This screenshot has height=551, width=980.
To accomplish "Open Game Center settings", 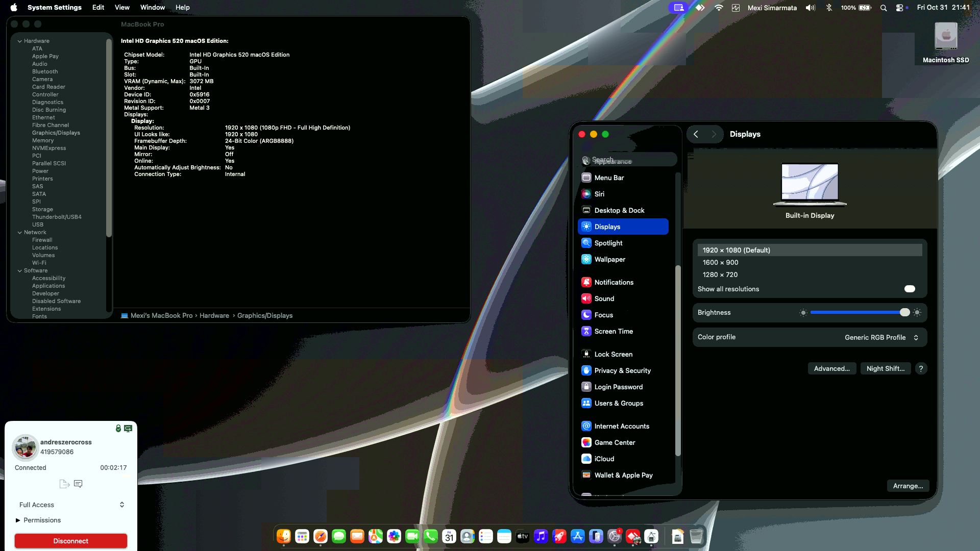I will click(x=623, y=442).
